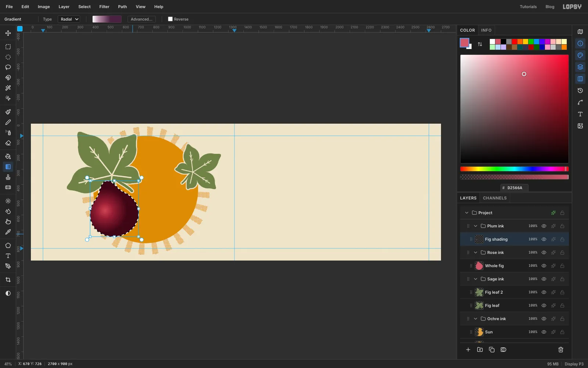Select the Rectangular Marquee tool
Screen dimensions: 588x368
[8, 47]
